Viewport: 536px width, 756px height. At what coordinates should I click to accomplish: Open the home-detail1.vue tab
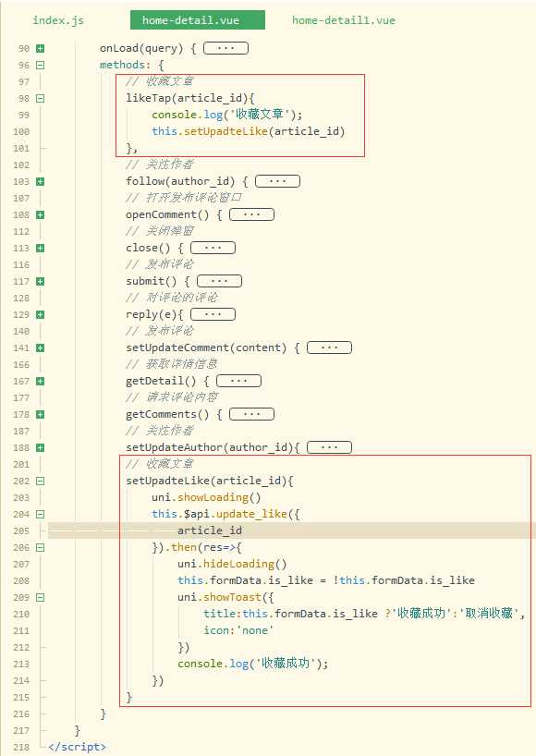344,20
